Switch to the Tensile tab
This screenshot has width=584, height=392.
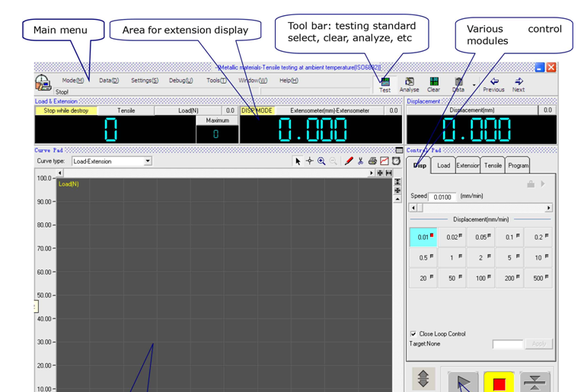[493, 165]
